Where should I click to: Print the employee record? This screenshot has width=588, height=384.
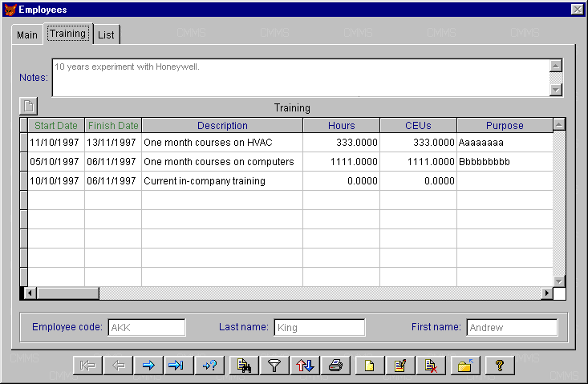tap(335, 366)
